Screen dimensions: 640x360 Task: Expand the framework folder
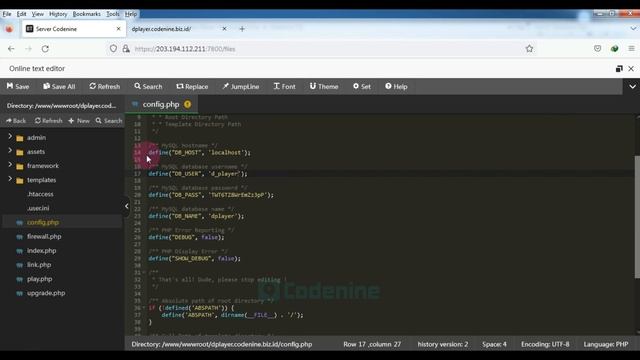[10, 165]
